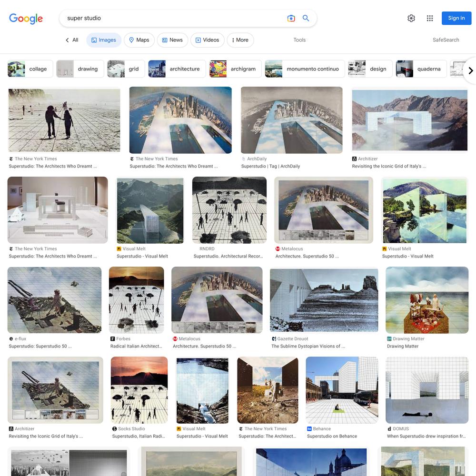Select the archigram suggestion chip

coord(235,69)
